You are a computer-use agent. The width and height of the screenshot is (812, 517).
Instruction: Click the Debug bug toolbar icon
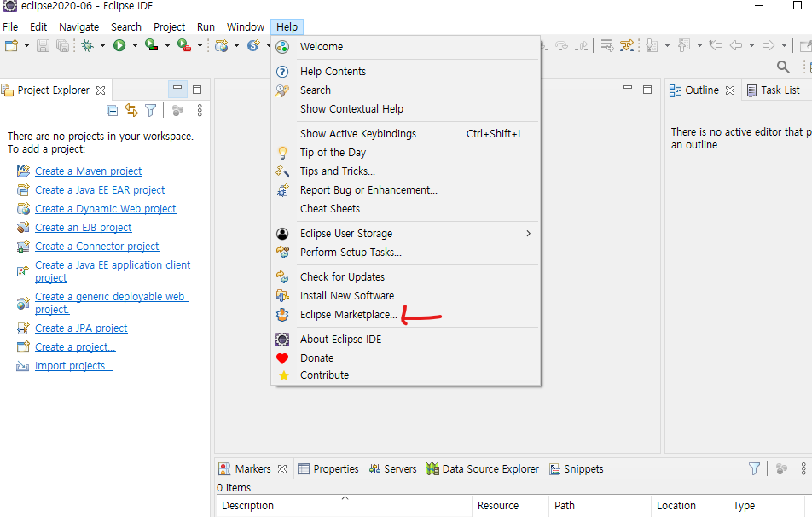tap(88, 45)
